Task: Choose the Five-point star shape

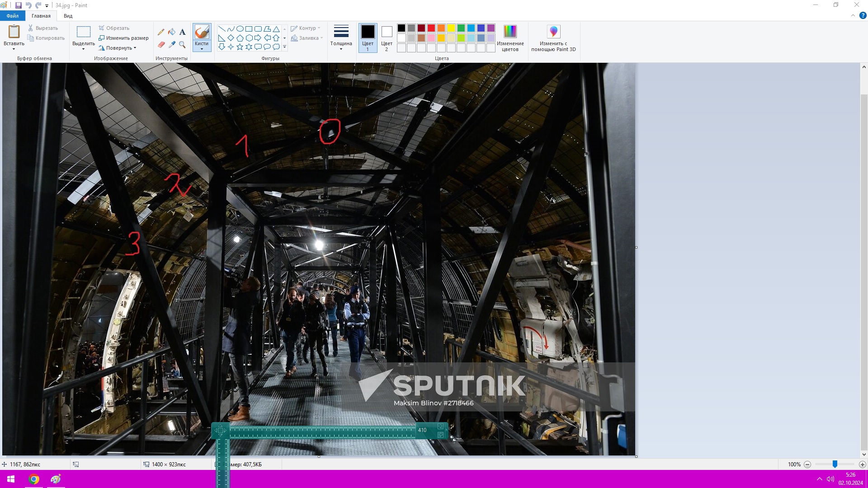Action: click(240, 47)
